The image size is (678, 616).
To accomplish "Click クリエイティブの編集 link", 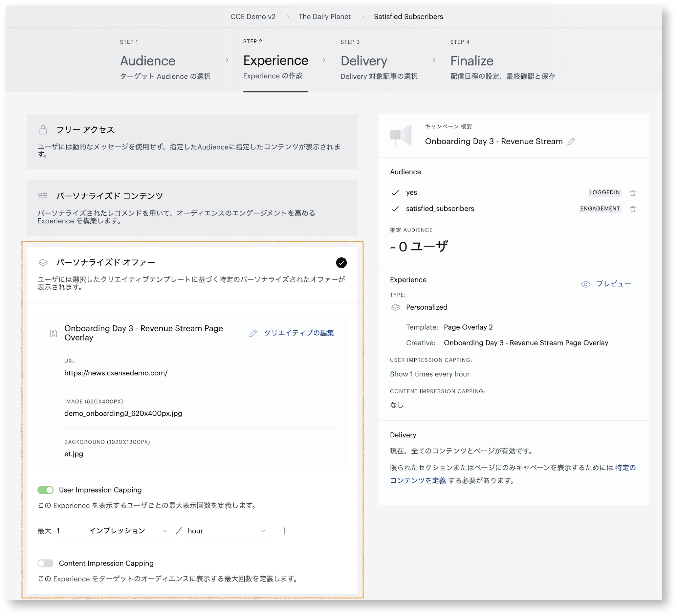I will coord(299,333).
